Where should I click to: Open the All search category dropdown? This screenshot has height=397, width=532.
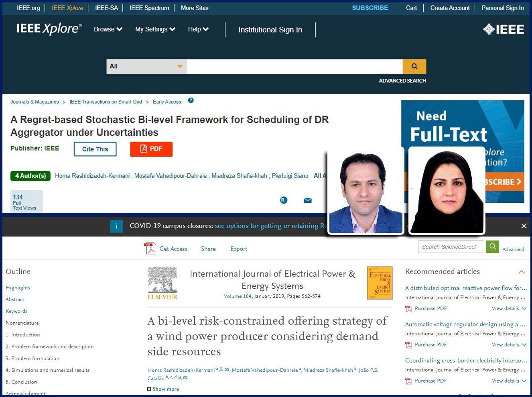146,67
